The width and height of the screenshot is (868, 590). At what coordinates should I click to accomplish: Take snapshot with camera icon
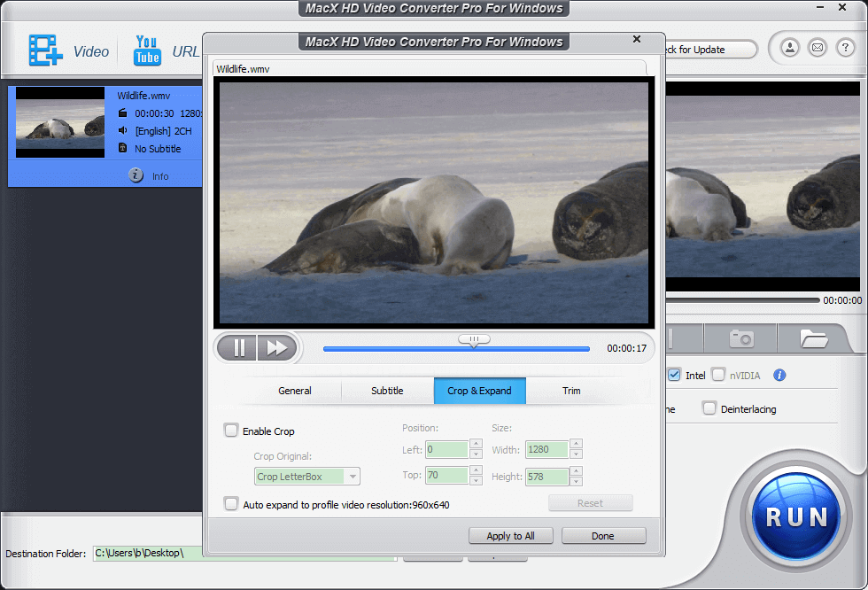[741, 338]
